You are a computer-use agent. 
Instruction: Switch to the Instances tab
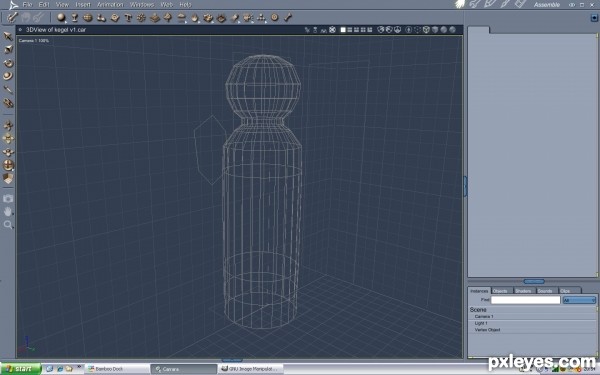[479, 291]
